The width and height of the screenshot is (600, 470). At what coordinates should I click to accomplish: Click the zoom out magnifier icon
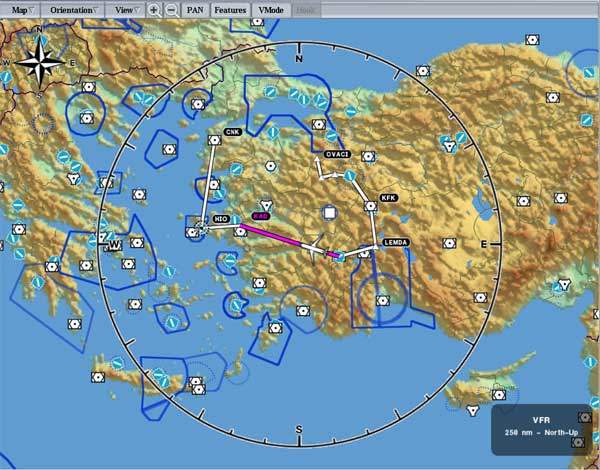pos(171,9)
